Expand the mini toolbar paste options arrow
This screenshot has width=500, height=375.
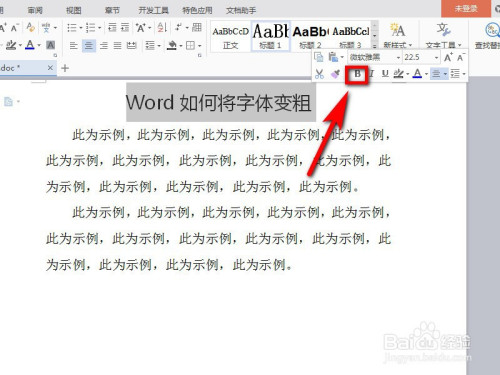342,58
